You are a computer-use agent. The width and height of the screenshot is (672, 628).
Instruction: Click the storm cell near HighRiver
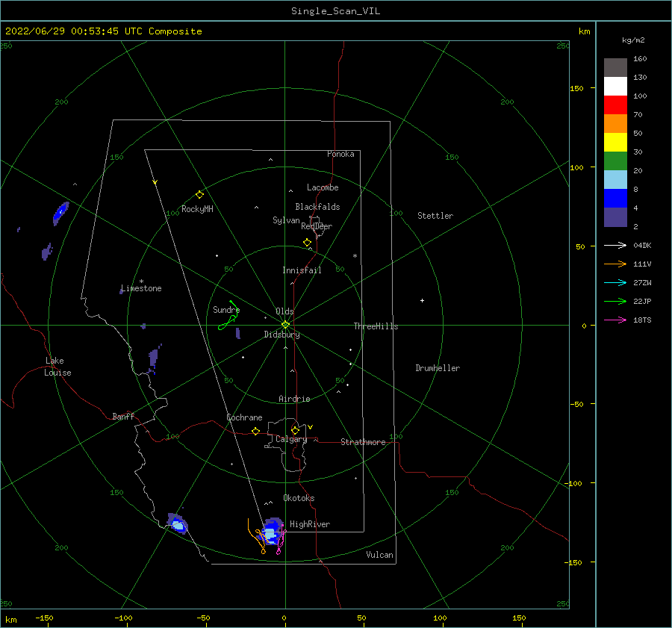click(271, 532)
